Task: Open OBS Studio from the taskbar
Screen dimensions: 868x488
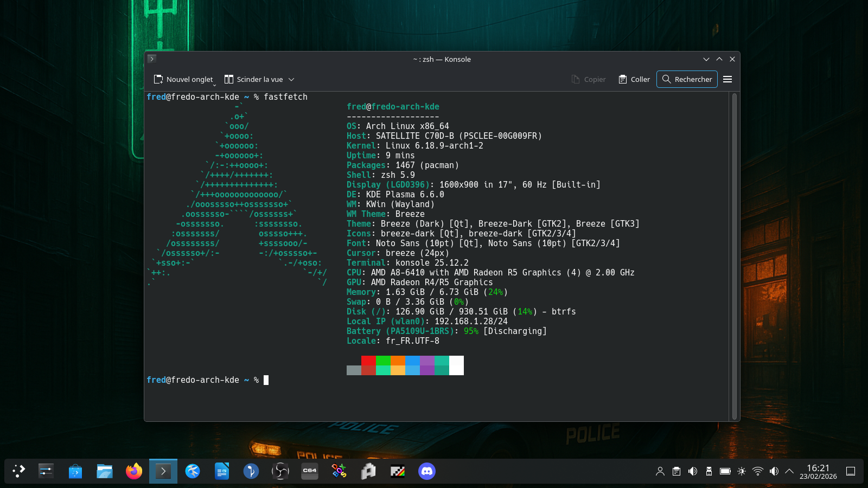Action: [280, 471]
